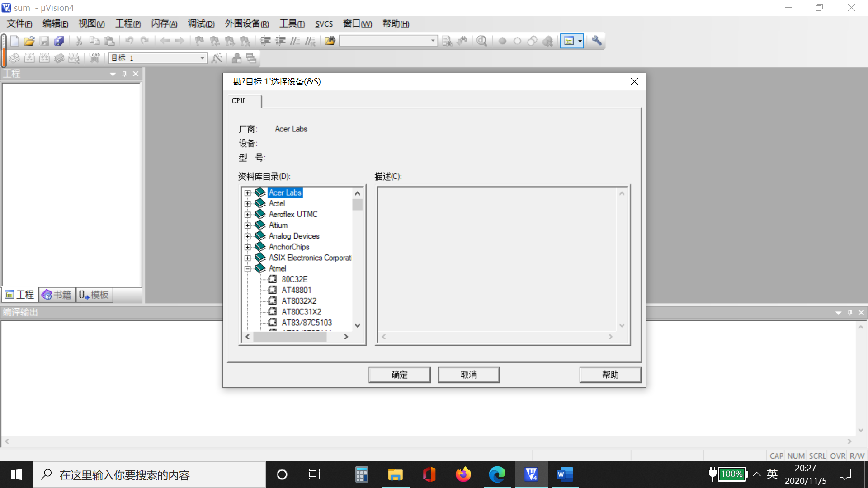Open the Debug menu
This screenshot has width=868, height=488.
click(201, 24)
